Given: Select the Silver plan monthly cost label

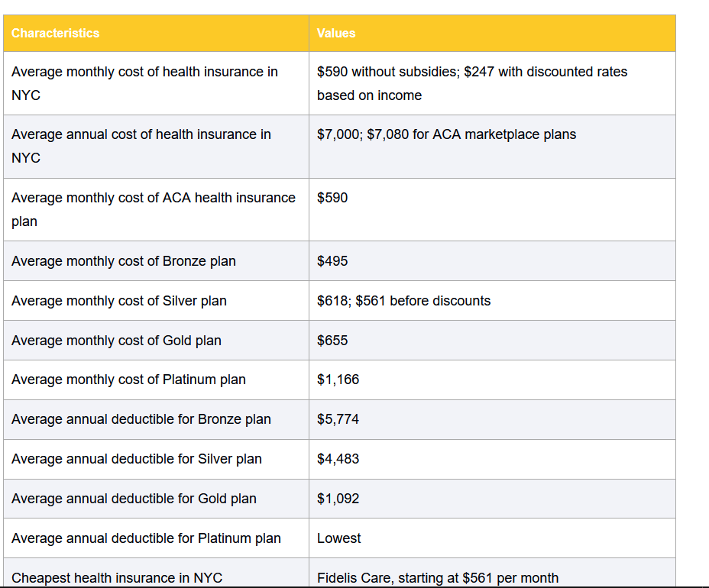Looking at the screenshot, I should 119,301.
